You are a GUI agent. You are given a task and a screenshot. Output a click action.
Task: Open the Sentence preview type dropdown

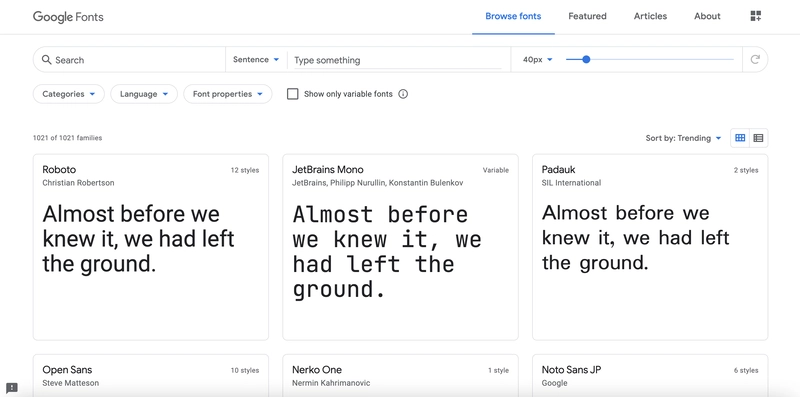click(256, 60)
